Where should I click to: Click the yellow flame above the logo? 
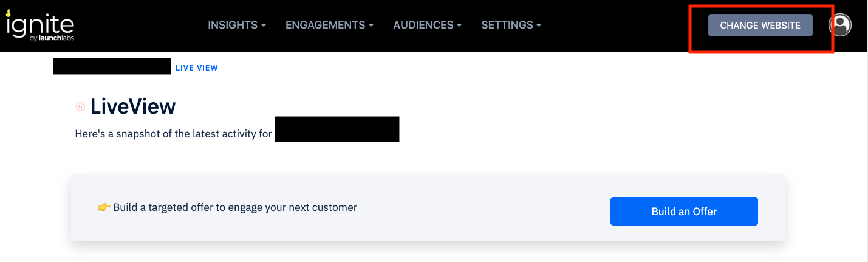pos(9,12)
